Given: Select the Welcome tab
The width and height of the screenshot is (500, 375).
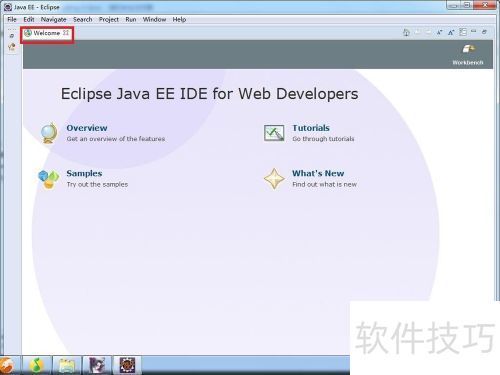Looking at the screenshot, I should pyautogui.click(x=46, y=33).
